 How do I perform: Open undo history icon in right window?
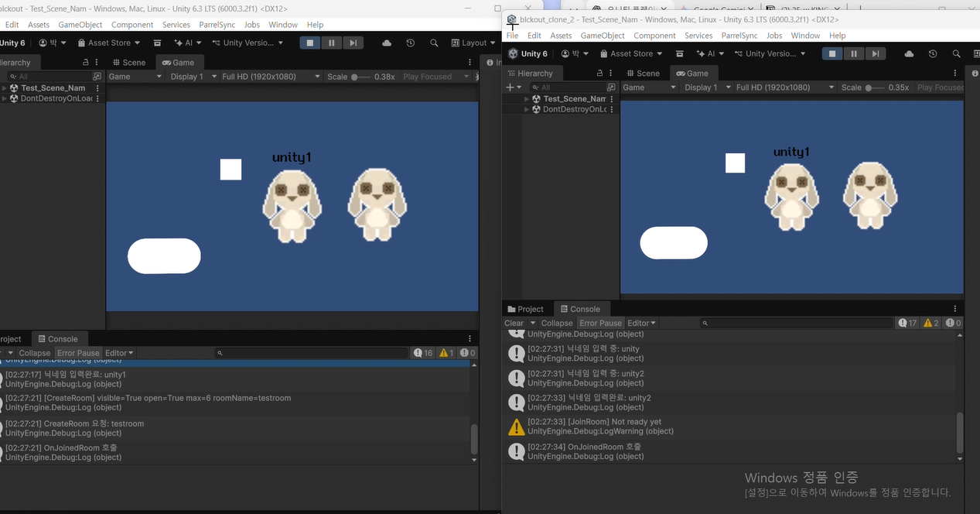[x=933, y=54]
